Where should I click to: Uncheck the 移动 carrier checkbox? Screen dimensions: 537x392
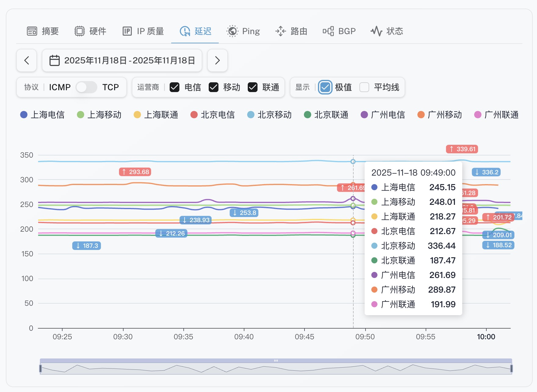pos(214,87)
